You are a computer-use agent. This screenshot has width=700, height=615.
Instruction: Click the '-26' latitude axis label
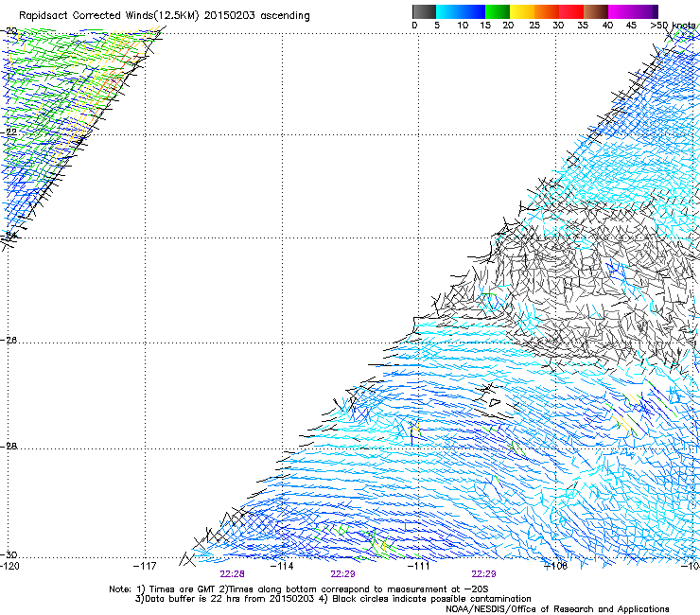9,341
